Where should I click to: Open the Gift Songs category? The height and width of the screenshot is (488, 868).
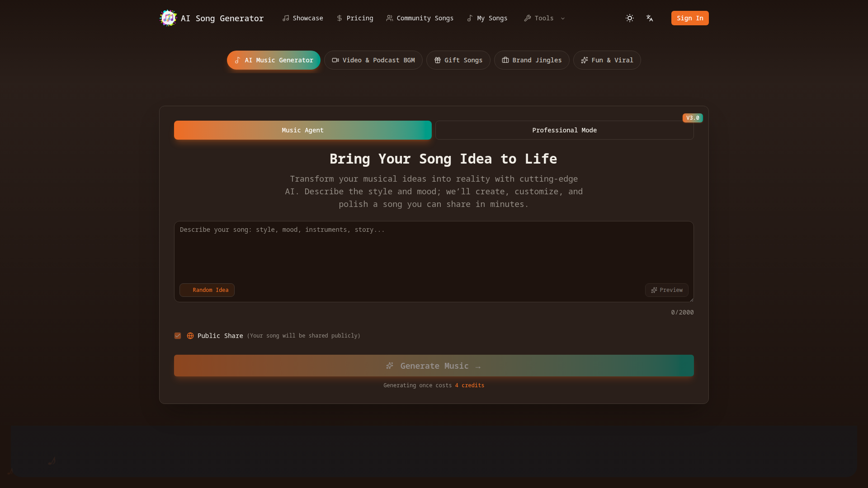tap(458, 60)
